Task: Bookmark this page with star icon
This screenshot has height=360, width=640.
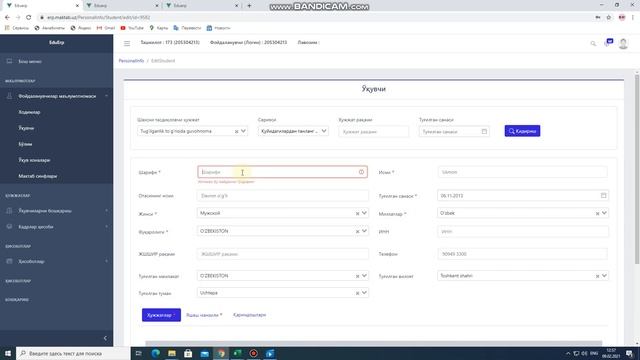Action: (x=609, y=17)
